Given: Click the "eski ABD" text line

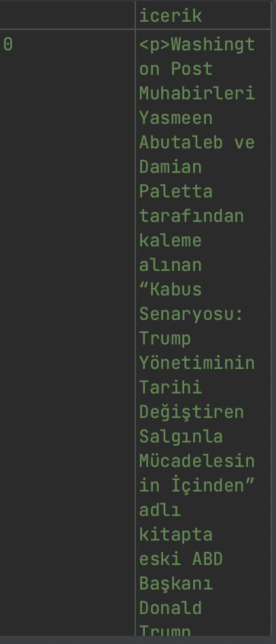Looking at the screenshot, I should [181, 559].
